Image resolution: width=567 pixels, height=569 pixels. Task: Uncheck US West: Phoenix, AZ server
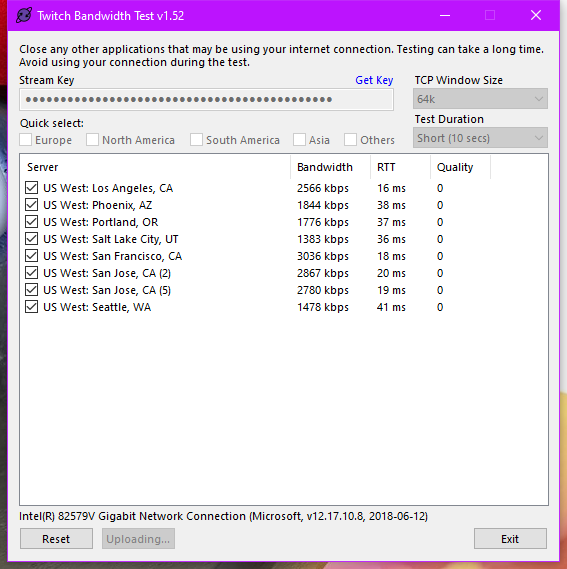32,205
